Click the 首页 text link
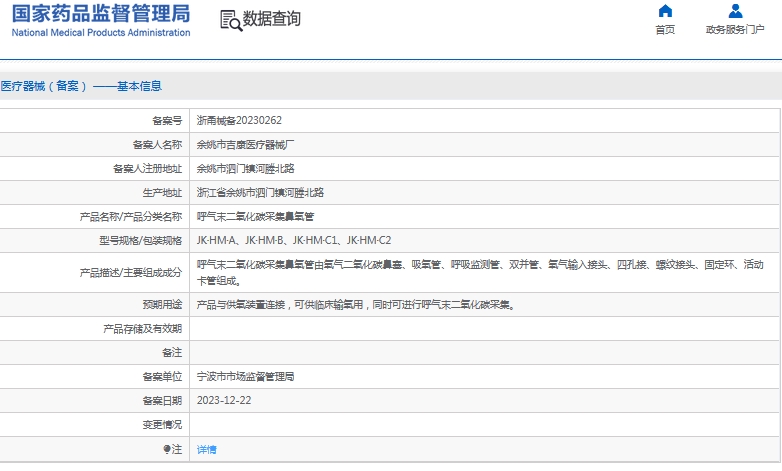 [x=665, y=29]
